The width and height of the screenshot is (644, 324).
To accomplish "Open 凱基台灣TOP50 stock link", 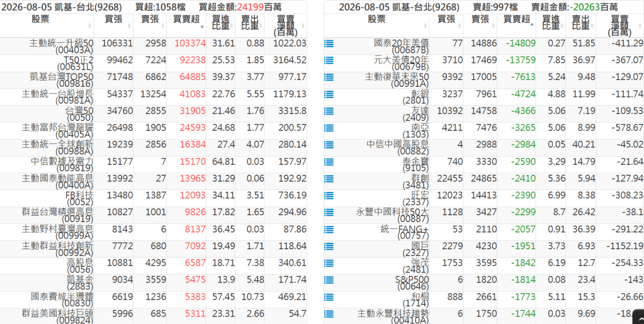I will pyautogui.click(x=62, y=80).
